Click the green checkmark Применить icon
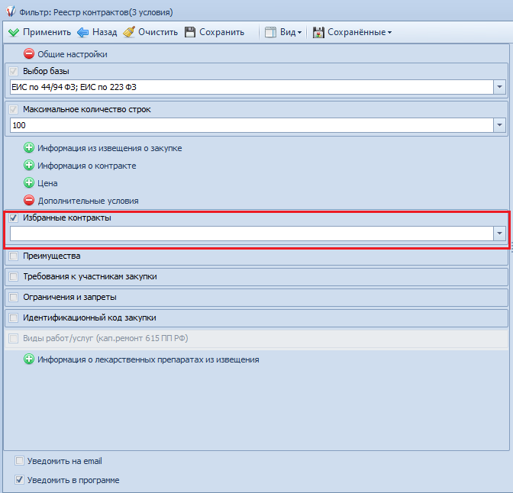The width and height of the screenshot is (513, 493). [x=14, y=32]
